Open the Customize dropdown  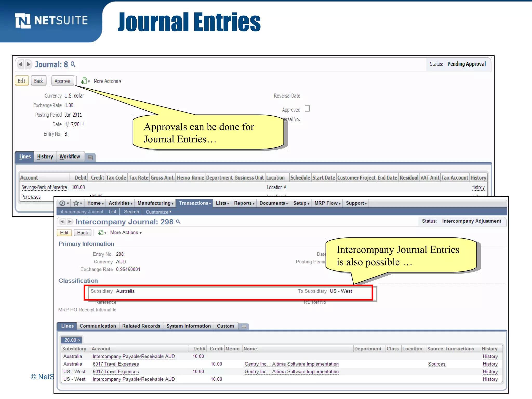(158, 212)
